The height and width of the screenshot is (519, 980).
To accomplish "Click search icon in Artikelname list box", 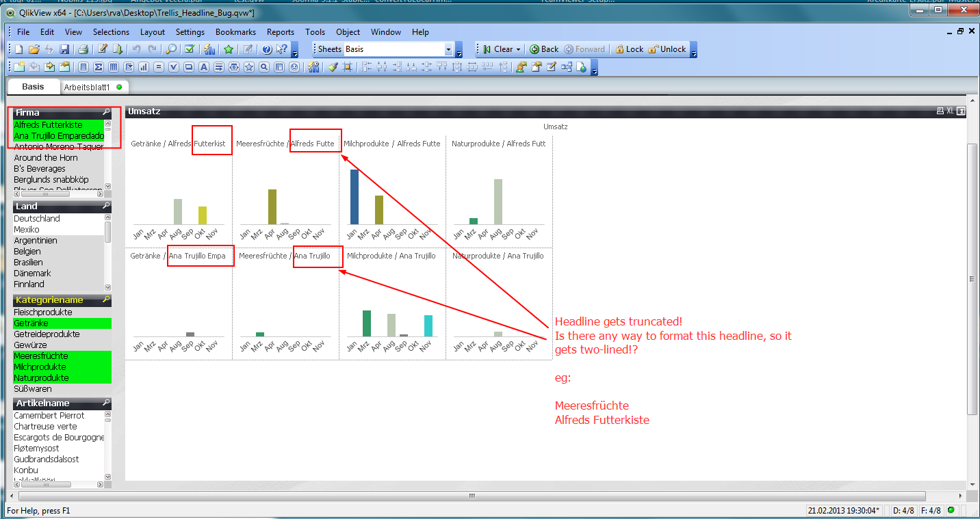I will (106, 403).
